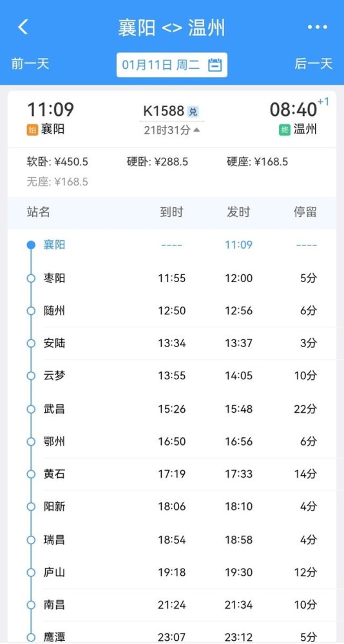Screen dimensions: 344x644
Task: Tap the 襄阳 <> 温州 route title
Action: [172, 28]
